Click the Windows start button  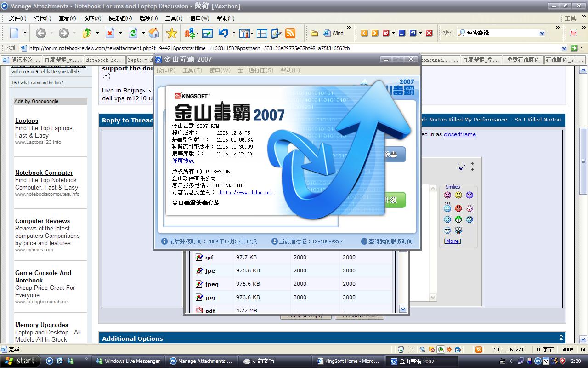(20, 361)
